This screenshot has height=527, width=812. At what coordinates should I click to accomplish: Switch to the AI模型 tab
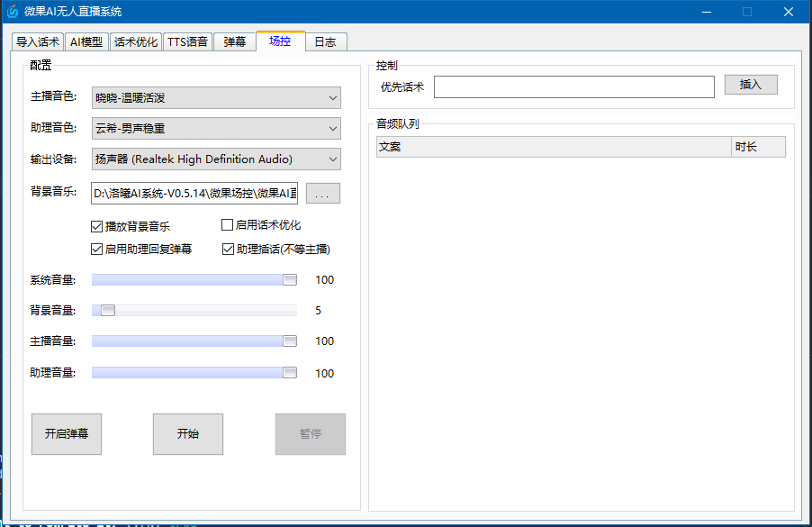pyautogui.click(x=86, y=41)
